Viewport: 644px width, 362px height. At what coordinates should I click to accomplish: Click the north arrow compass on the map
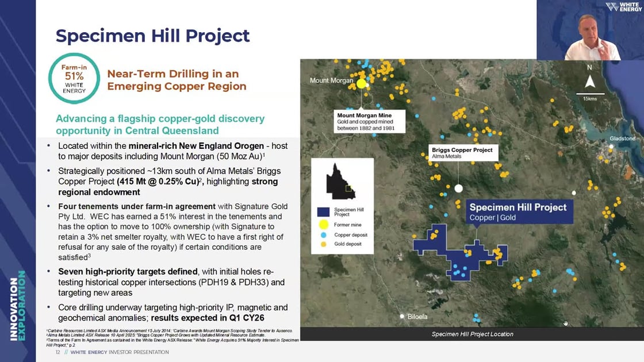589,82
